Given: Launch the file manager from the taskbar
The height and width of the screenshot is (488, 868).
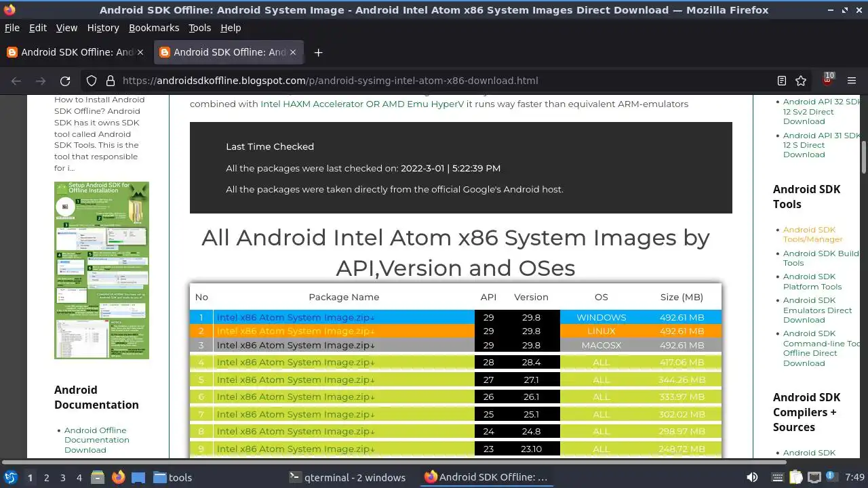Looking at the screenshot, I should [98, 477].
